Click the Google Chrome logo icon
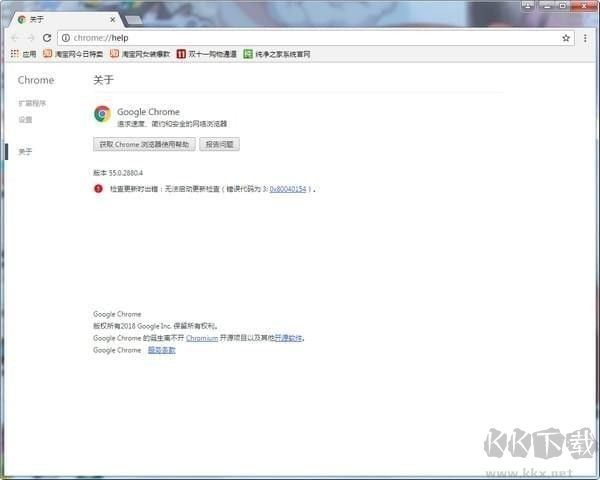The image size is (600, 480). click(103, 114)
